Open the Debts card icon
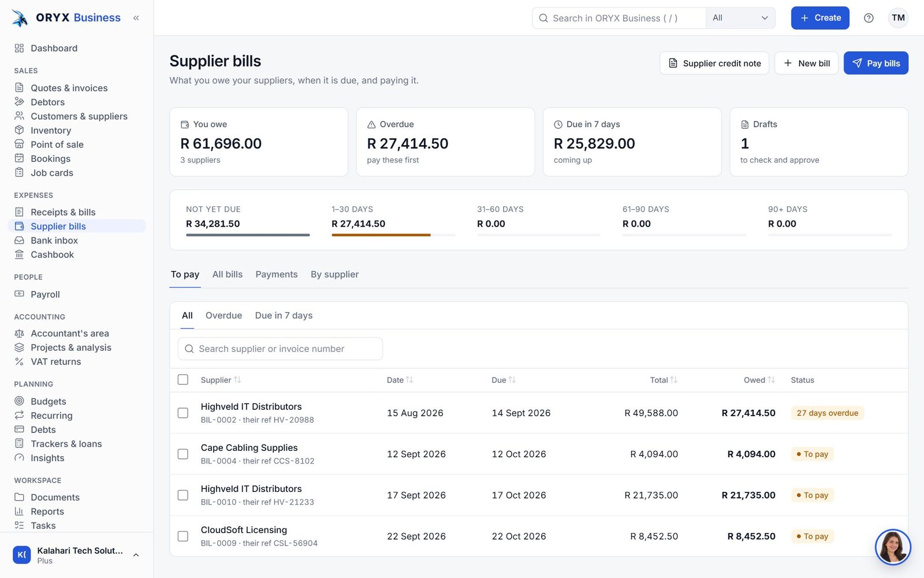Viewport: 924px width, 578px height. click(19, 429)
